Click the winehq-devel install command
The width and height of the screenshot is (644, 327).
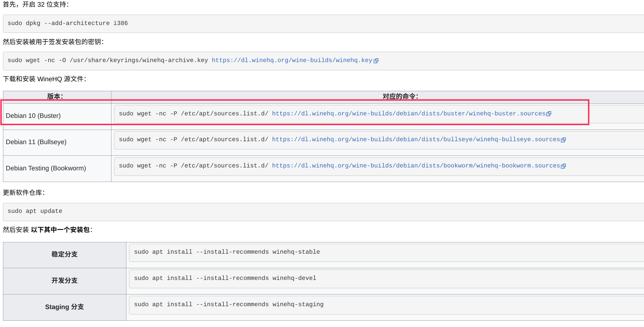225,278
